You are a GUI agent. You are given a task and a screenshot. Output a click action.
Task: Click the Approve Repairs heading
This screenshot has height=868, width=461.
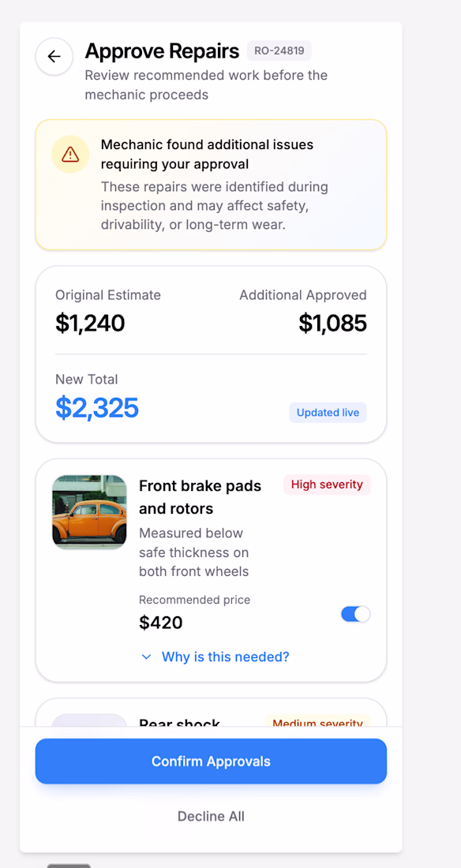coord(162,51)
